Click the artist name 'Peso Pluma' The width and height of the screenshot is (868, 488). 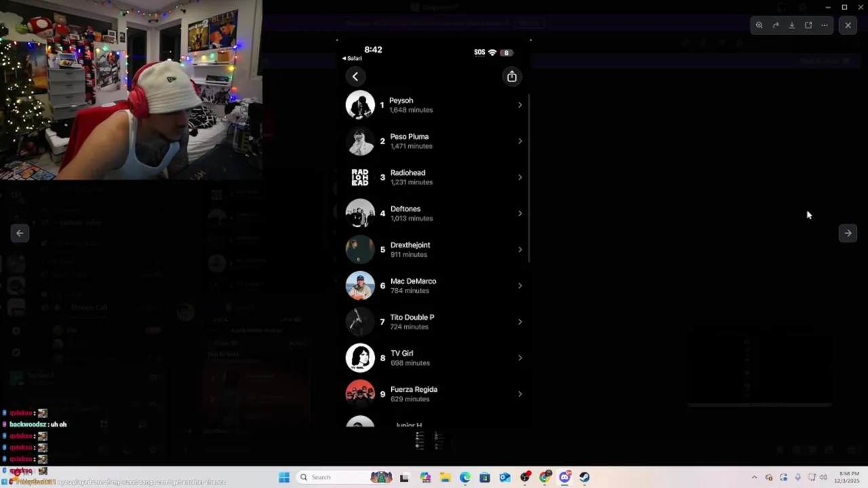click(409, 136)
